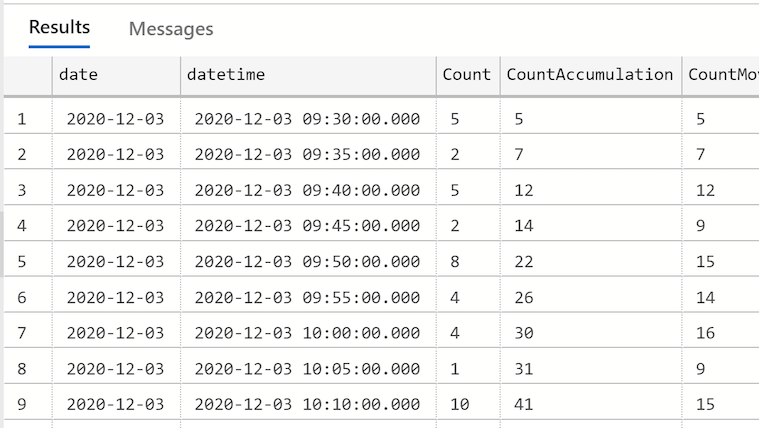Select Count cell with value 10

(x=468, y=404)
